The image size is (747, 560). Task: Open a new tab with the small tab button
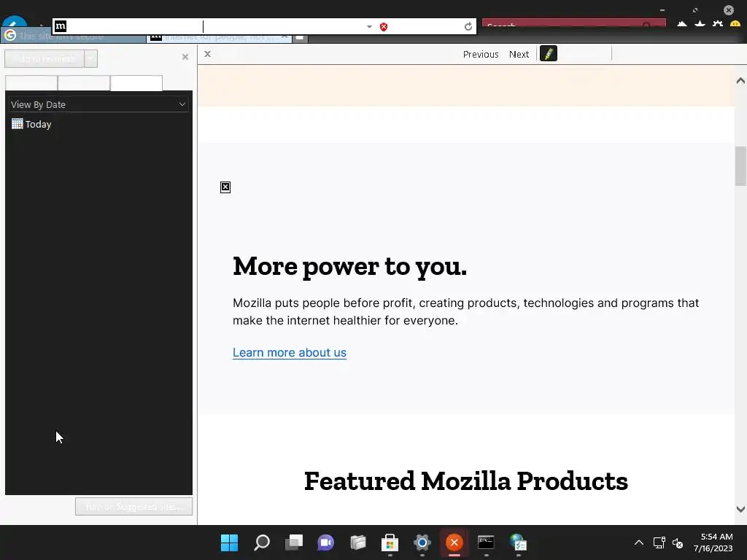[x=300, y=37]
